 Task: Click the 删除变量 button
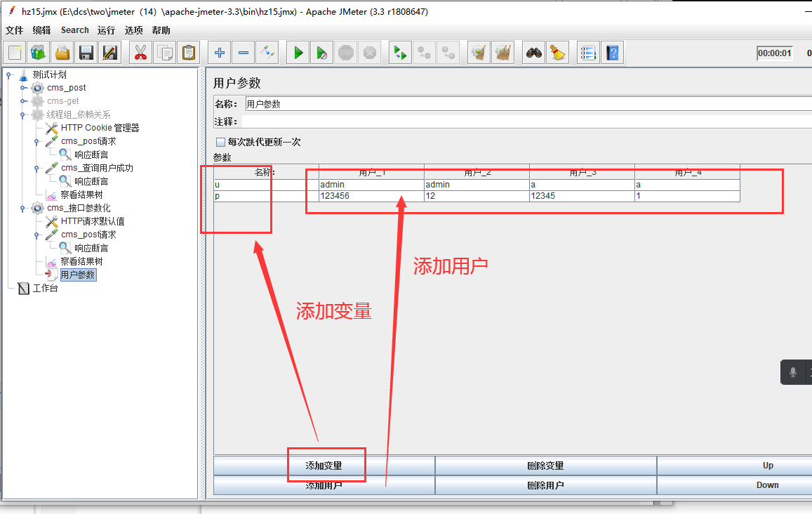(546, 466)
